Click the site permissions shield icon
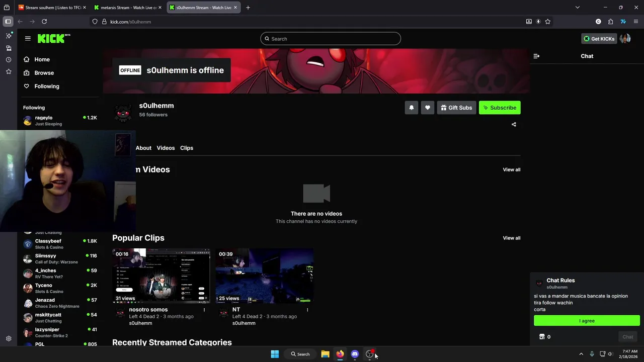 pyautogui.click(x=95, y=22)
